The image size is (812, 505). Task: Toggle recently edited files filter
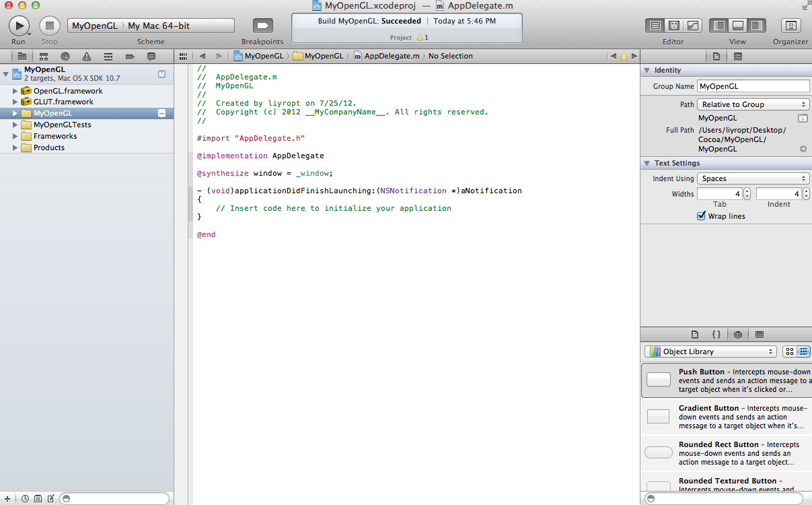[x=25, y=499]
